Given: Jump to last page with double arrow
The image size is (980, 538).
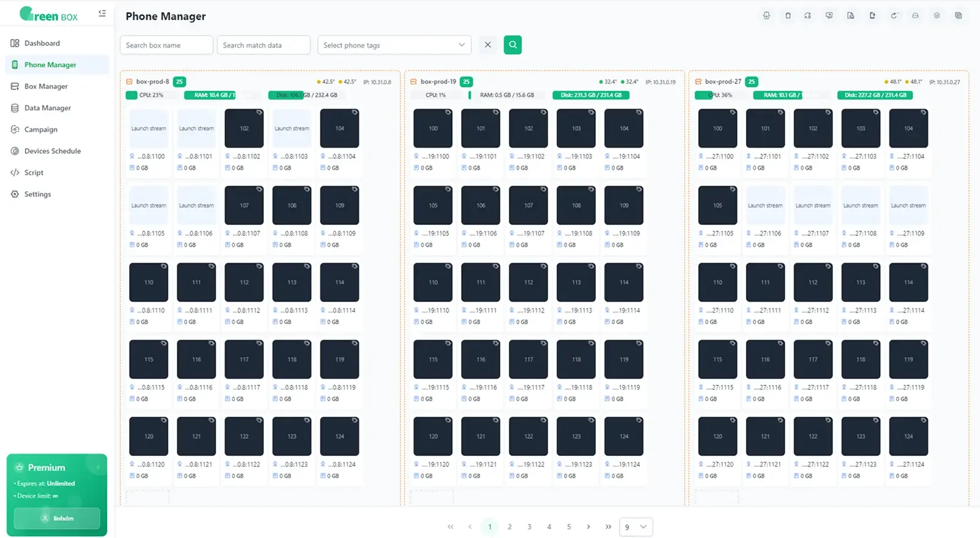Looking at the screenshot, I should point(608,527).
